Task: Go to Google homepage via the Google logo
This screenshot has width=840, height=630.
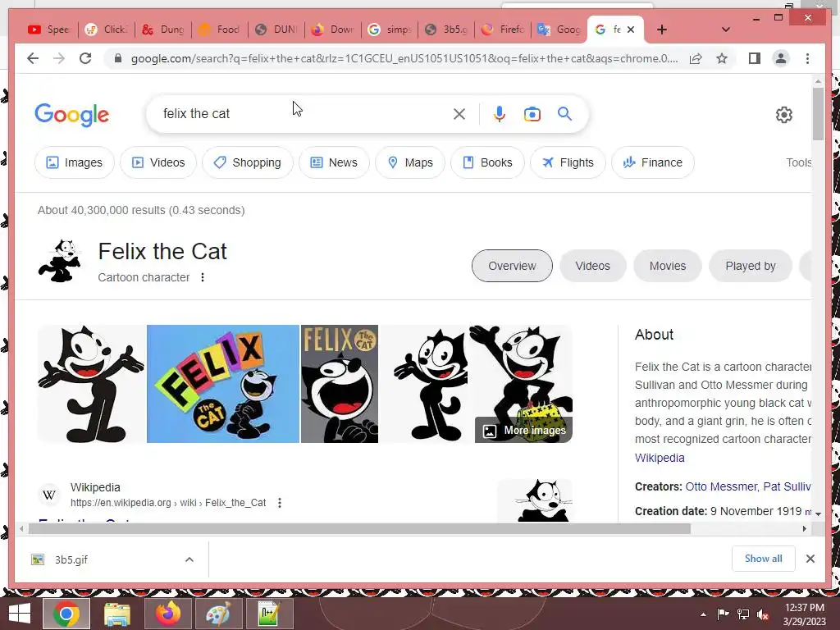Action: click(x=72, y=115)
